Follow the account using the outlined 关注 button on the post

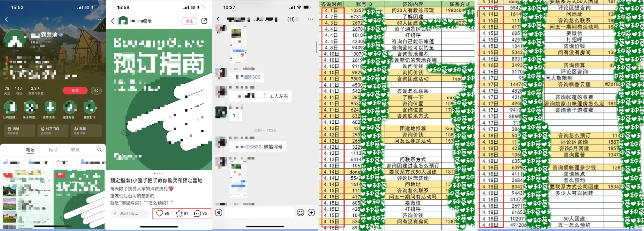(x=189, y=21)
